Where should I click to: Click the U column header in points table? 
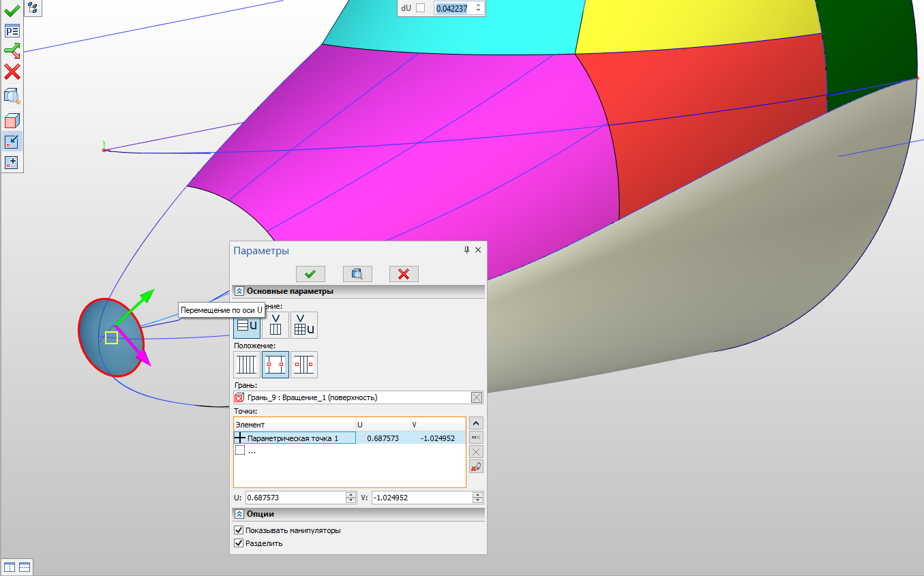(383, 425)
